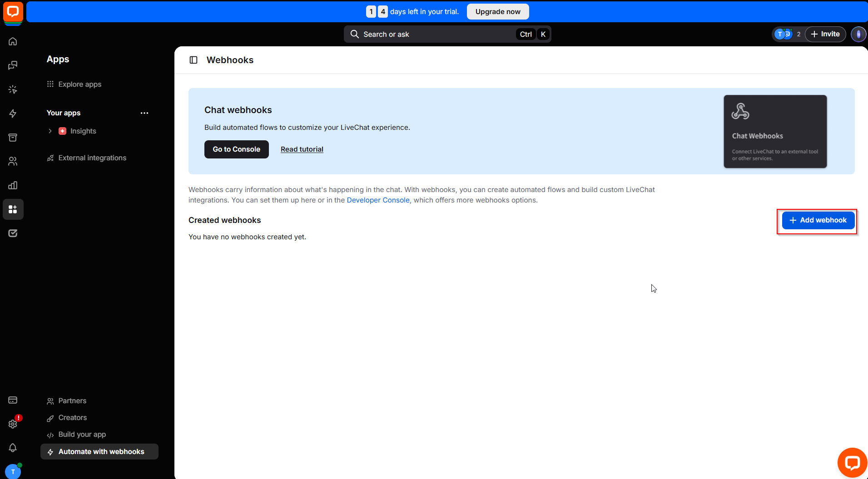Open the notifications bell icon

(x=13, y=448)
